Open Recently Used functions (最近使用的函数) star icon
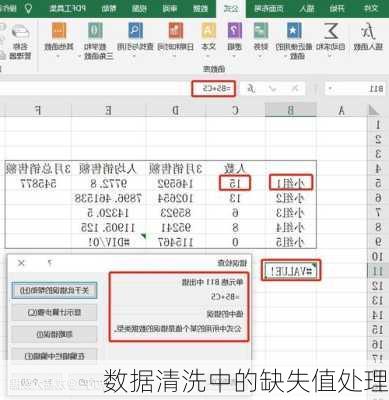 (294, 31)
